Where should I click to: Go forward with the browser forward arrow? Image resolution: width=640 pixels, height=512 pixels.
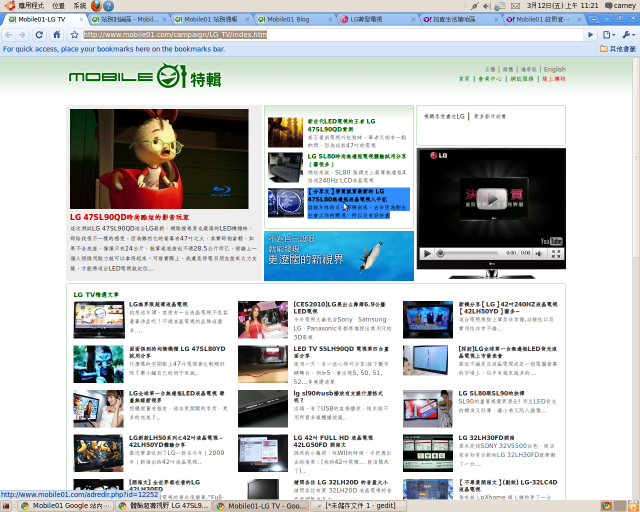(x=22, y=35)
